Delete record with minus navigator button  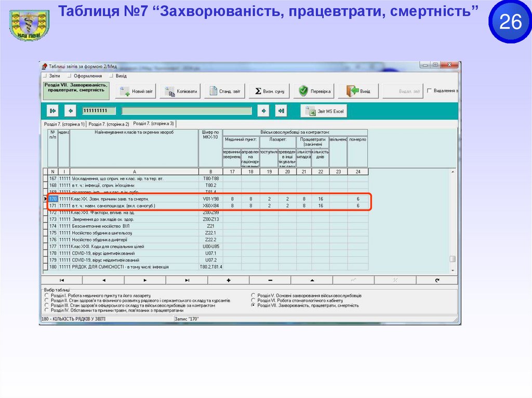tap(270, 280)
